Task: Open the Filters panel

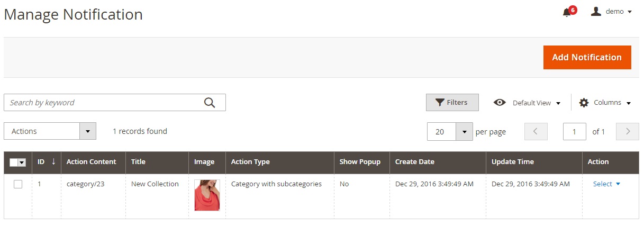Action: (x=452, y=103)
